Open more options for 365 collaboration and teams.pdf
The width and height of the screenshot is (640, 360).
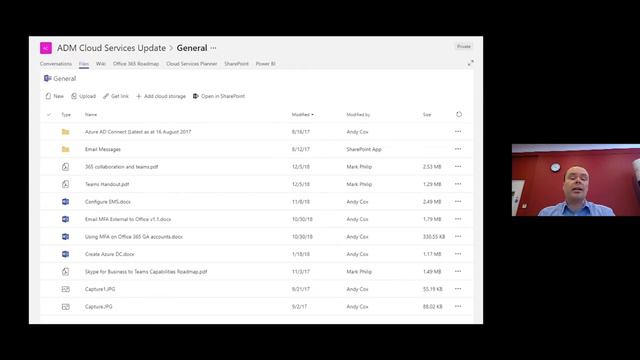(x=458, y=167)
